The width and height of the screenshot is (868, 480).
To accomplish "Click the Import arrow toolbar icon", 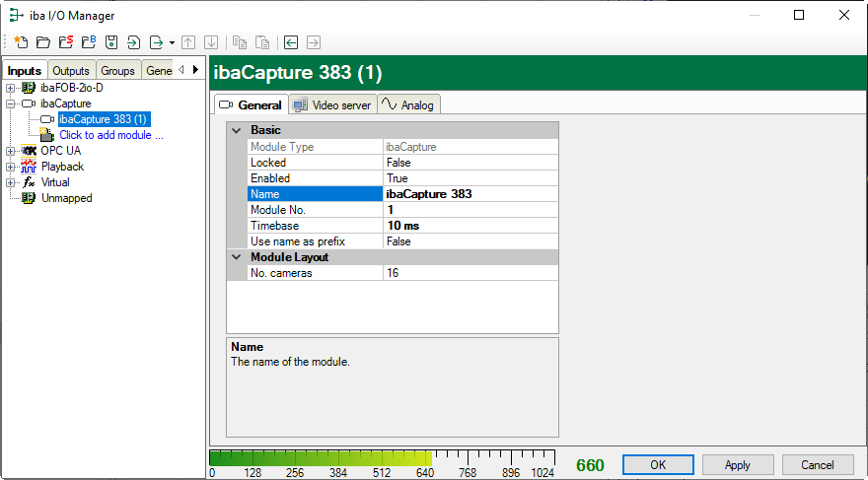I will [x=133, y=42].
